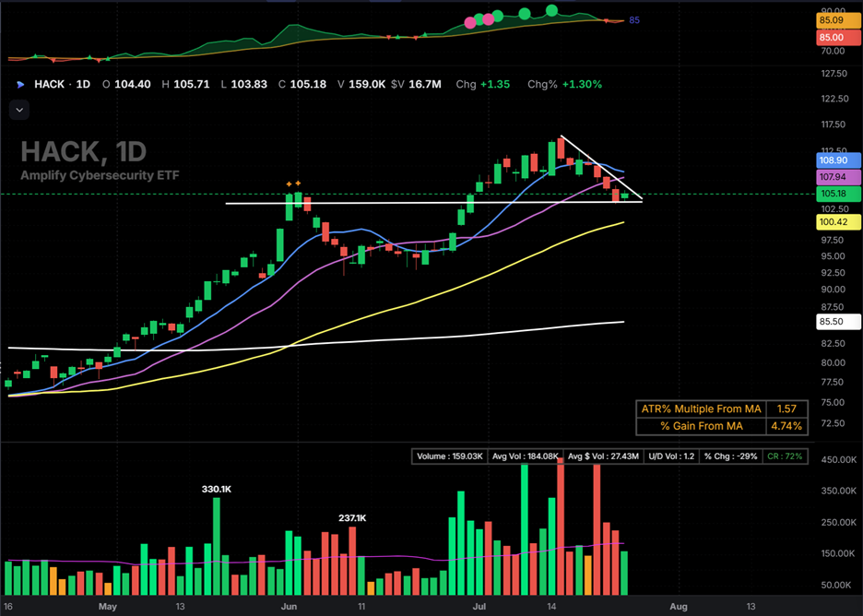The width and height of the screenshot is (863, 616).
Task: Click the 105.18 green current price label
Action: pos(838,194)
